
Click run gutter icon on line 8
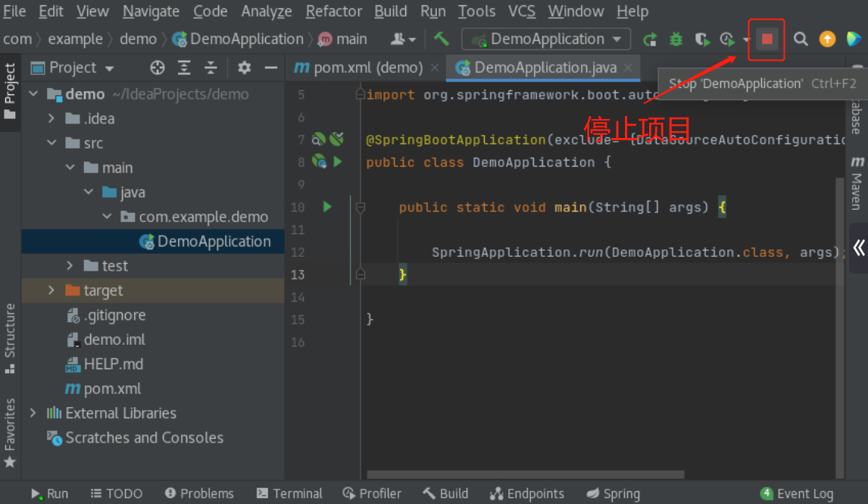[x=338, y=161]
